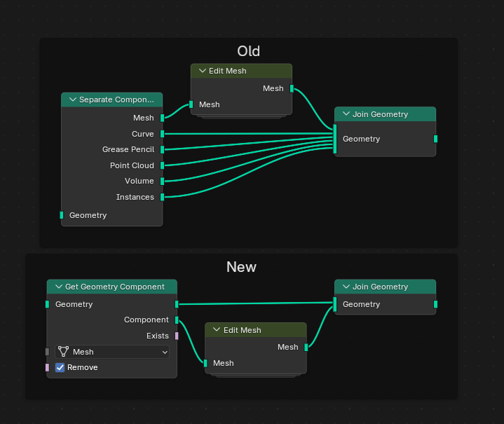
Task: Click Mesh output socket of Old Edit Mesh
Action: click(292, 88)
